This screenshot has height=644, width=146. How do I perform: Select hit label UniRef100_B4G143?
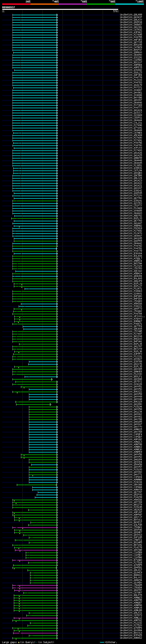tap(131, 339)
